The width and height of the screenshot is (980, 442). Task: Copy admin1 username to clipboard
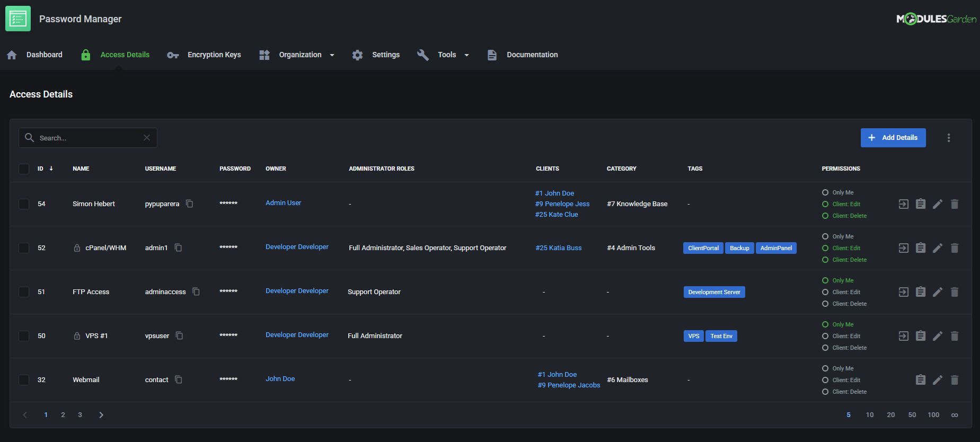tap(178, 247)
